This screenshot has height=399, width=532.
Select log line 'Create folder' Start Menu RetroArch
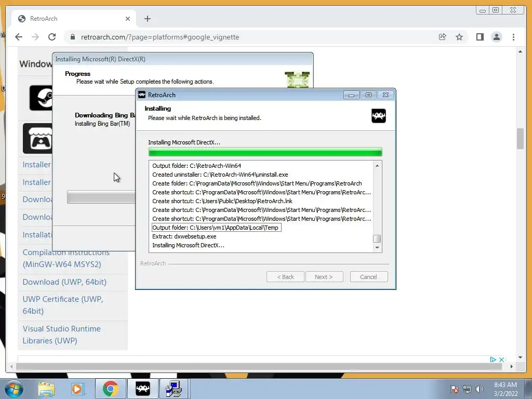click(x=257, y=183)
